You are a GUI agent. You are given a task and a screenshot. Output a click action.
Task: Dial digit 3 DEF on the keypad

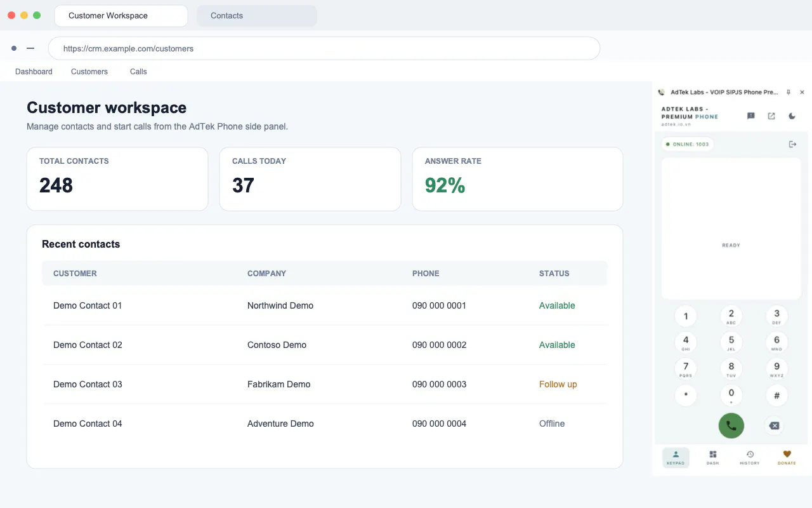click(x=776, y=316)
